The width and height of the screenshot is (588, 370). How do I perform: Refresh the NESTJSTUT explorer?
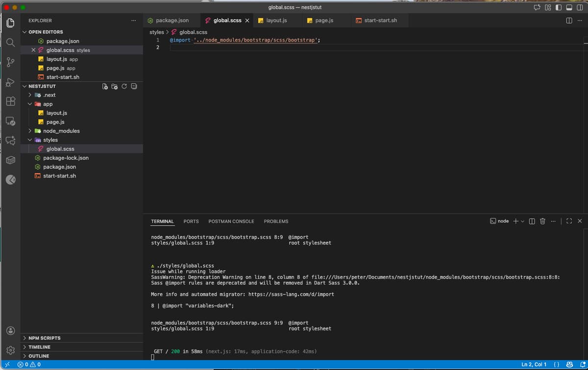(124, 86)
